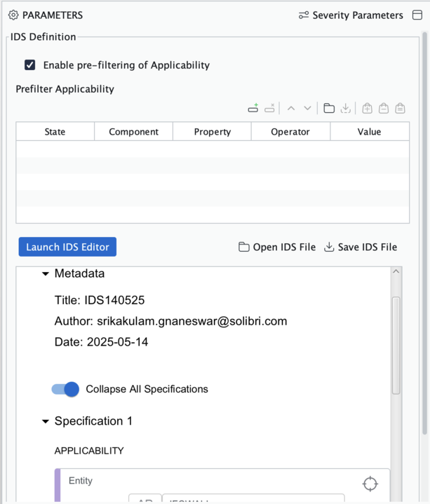The width and height of the screenshot is (430, 504).
Task: Collapse the Metadata section
Action: click(46, 274)
